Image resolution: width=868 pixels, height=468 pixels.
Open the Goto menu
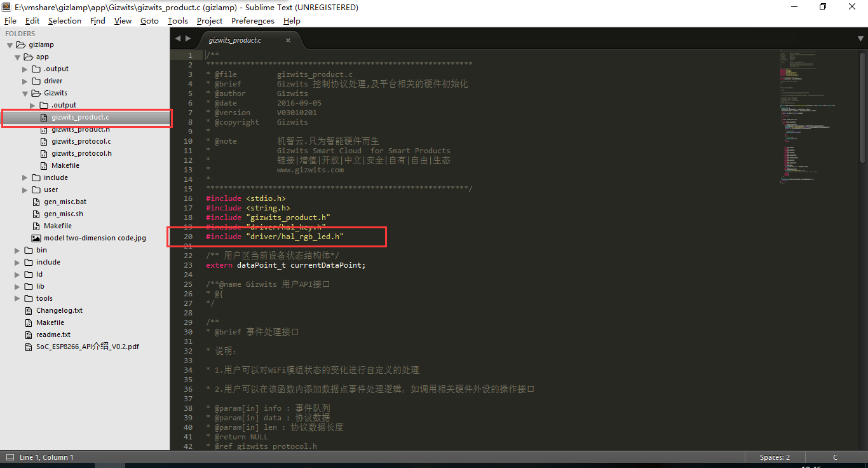[149, 21]
